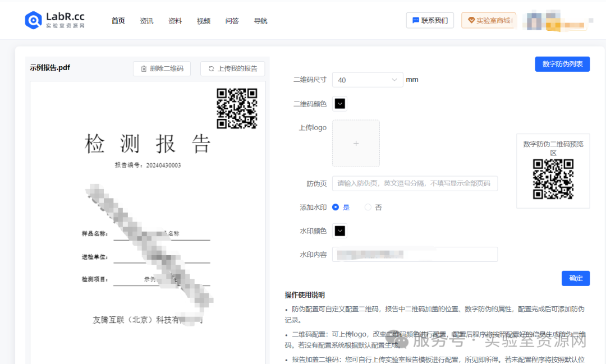Click the 联系我们 button
The height and width of the screenshot is (364, 606).
[x=430, y=21]
